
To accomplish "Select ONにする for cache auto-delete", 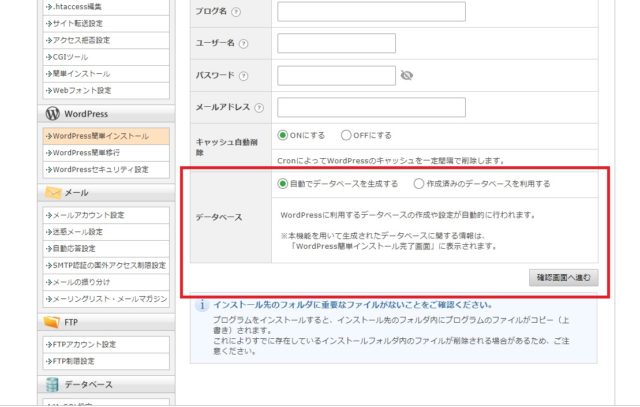I will (282, 135).
